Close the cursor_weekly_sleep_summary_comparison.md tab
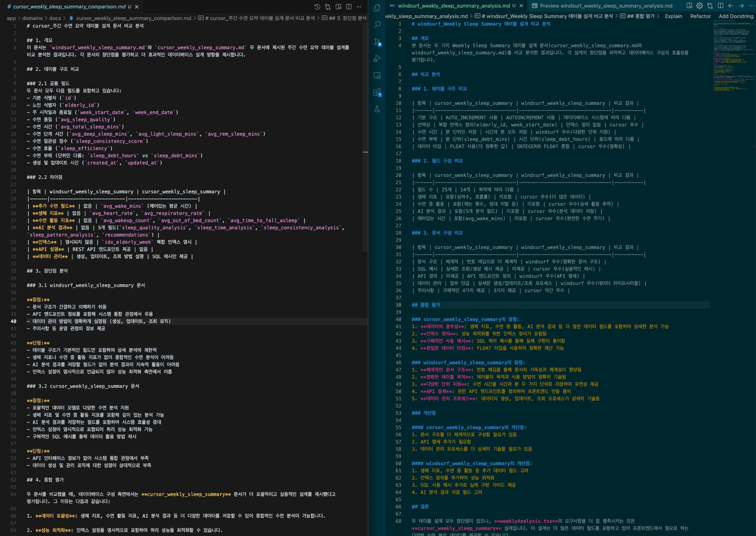Image resolution: width=756 pixels, height=536 pixels. (137, 7)
